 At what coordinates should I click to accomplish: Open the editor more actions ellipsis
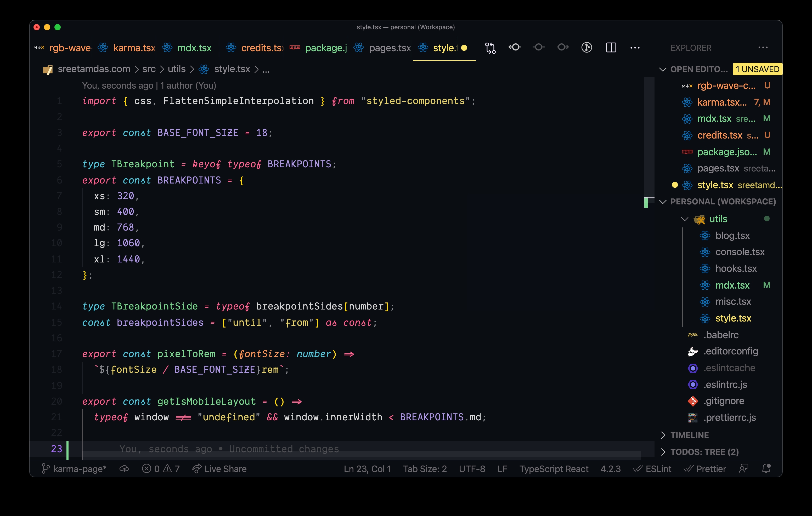click(x=635, y=48)
